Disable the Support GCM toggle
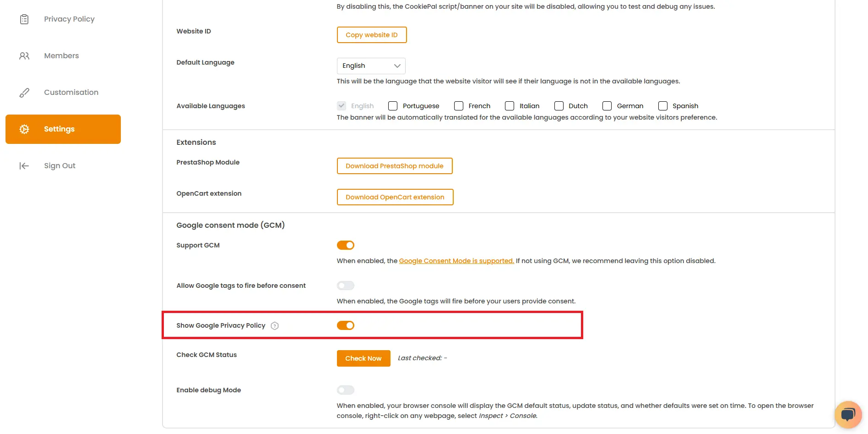868x434 pixels. [x=346, y=245]
